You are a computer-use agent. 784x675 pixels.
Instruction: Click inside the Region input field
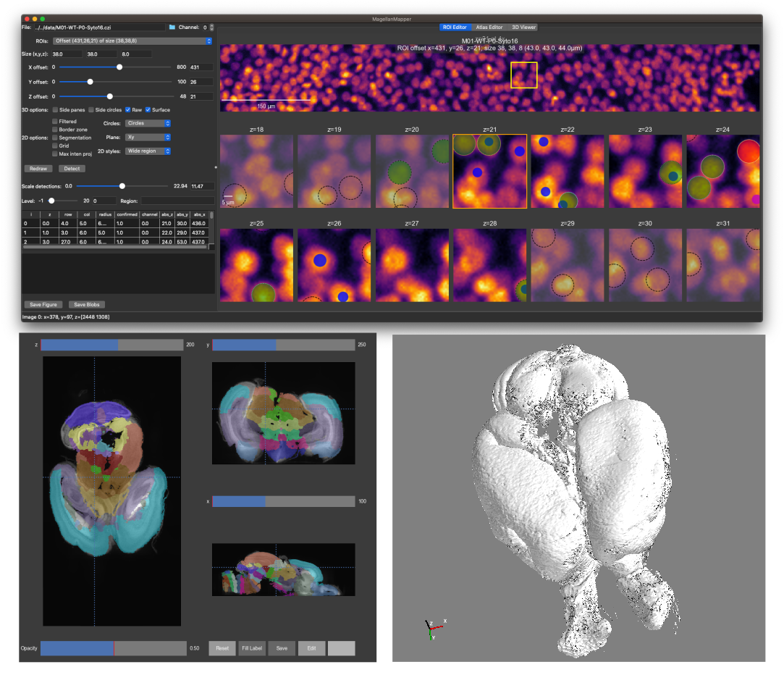pos(178,201)
